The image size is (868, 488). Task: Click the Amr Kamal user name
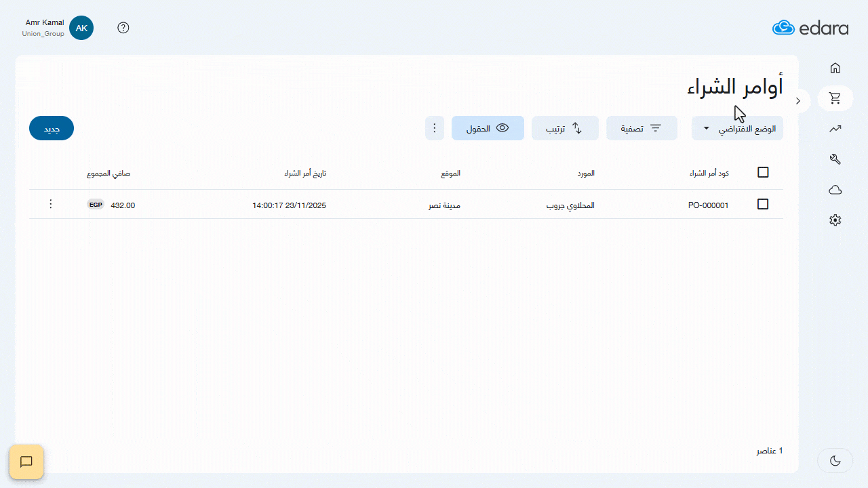tap(45, 23)
